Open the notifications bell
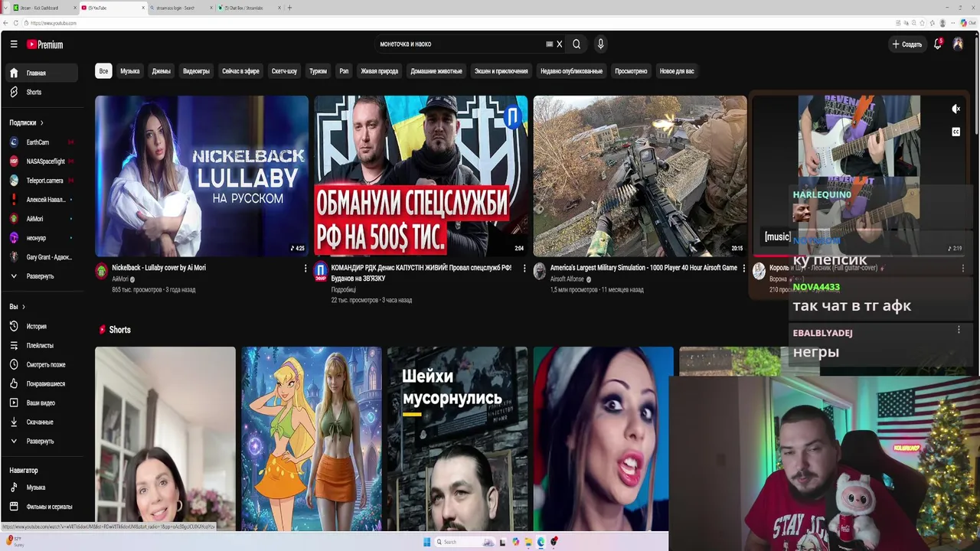Image resolution: width=980 pixels, height=551 pixels. point(938,44)
